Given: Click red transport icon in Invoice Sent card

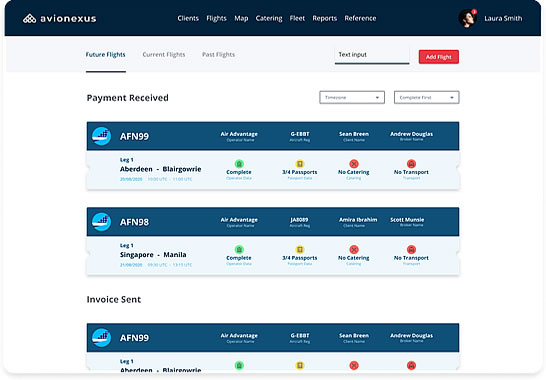Looking at the screenshot, I should tap(411, 365).
